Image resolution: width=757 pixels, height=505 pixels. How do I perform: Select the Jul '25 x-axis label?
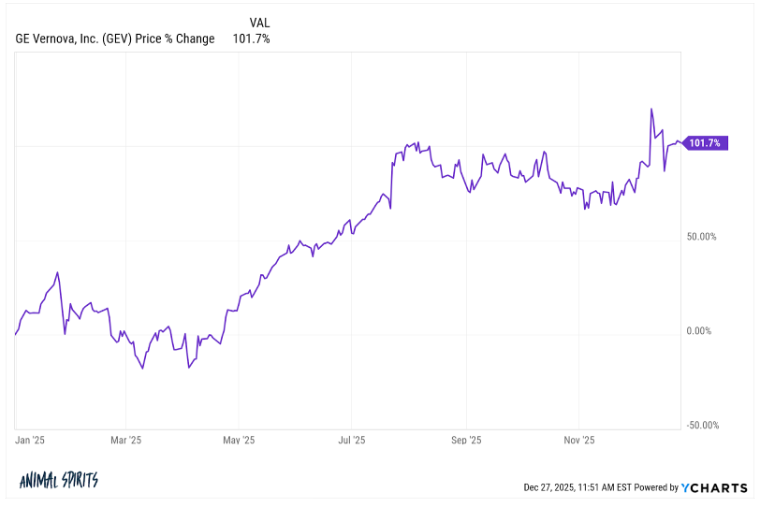pyautogui.click(x=351, y=439)
